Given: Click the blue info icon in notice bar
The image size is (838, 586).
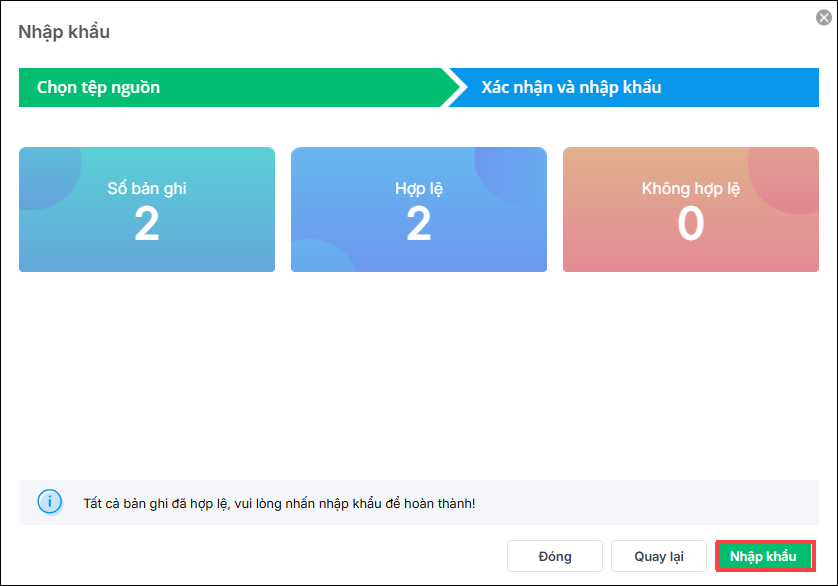Looking at the screenshot, I should click(49, 502).
